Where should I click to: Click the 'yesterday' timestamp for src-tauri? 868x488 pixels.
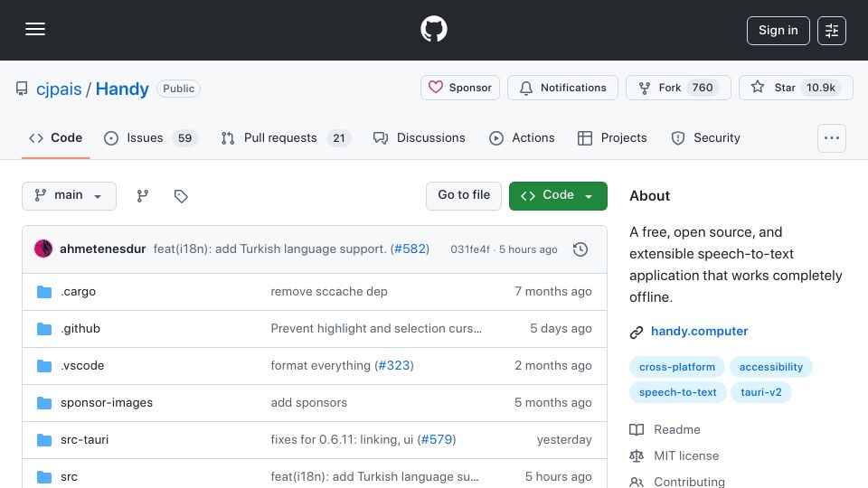click(564, 440)
